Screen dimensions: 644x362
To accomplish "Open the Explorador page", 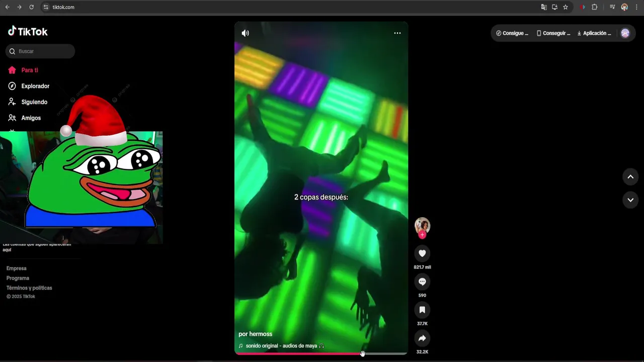I will tap(29, 86).
